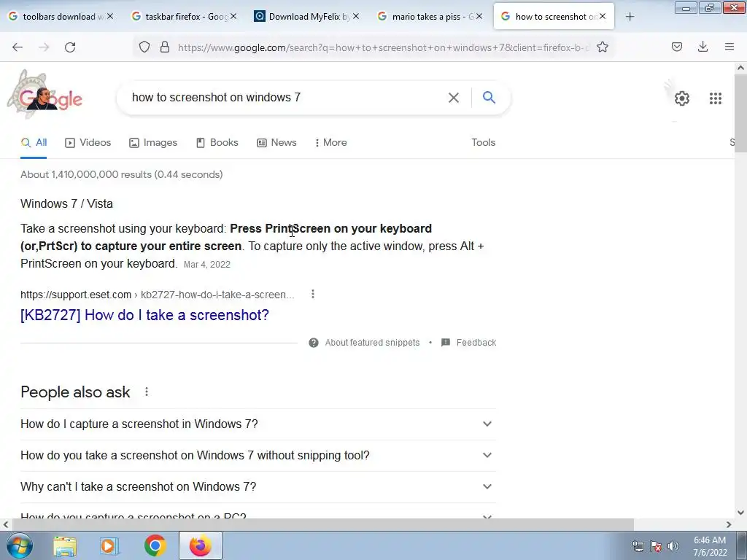Open a new tab with plus button
This screenshot has height=560, width=747.
[630, 17]
